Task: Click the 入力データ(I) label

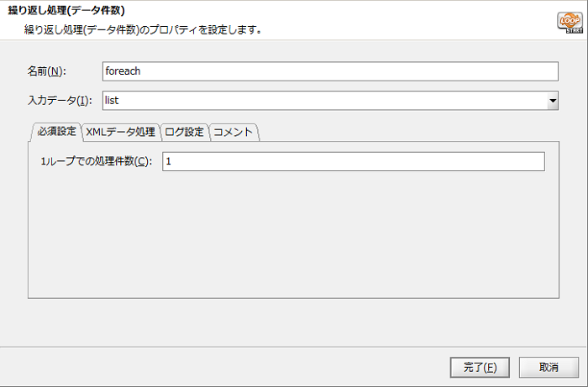Action: (x=60, y=101)
